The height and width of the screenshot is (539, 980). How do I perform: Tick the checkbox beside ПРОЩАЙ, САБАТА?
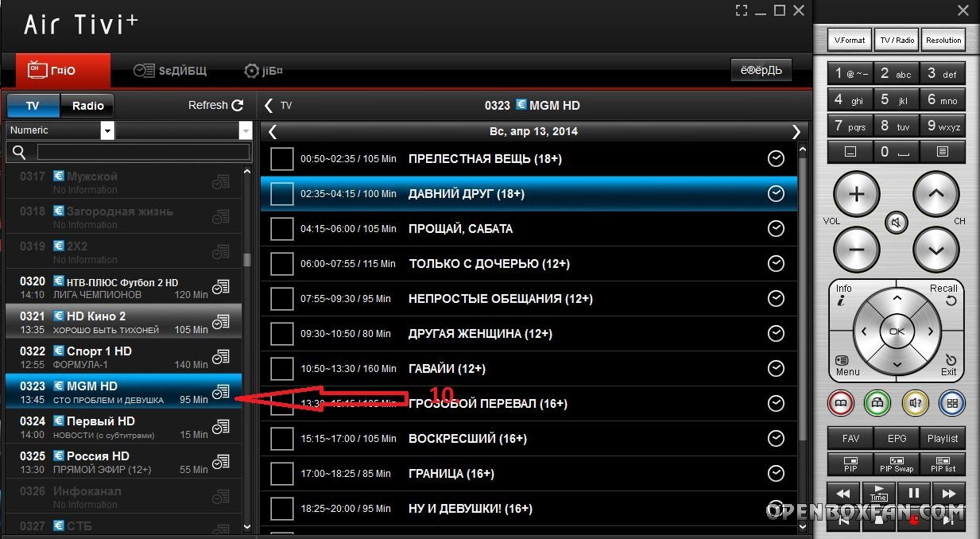(x=282, y=229)
